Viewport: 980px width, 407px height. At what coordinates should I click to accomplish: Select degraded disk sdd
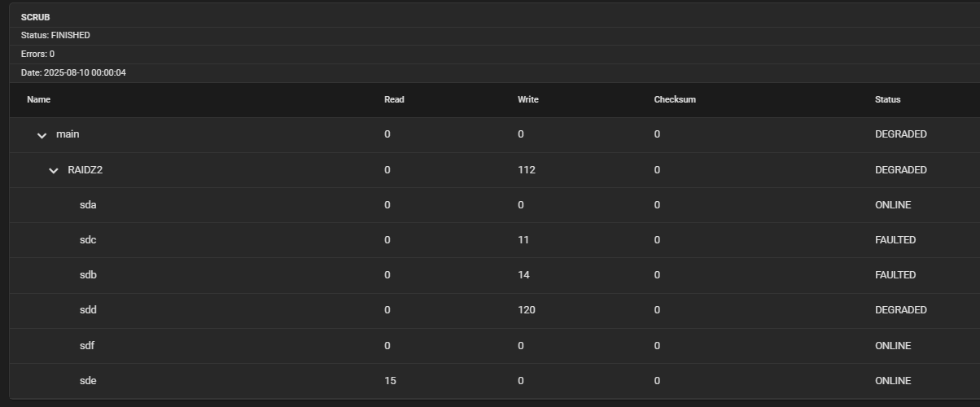[x=88, y=310]
